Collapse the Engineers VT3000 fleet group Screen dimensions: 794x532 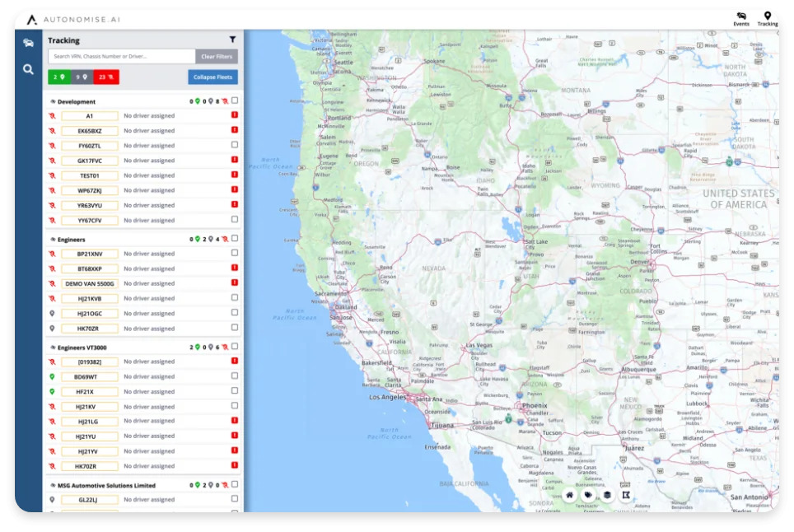[x=53, y=348]
